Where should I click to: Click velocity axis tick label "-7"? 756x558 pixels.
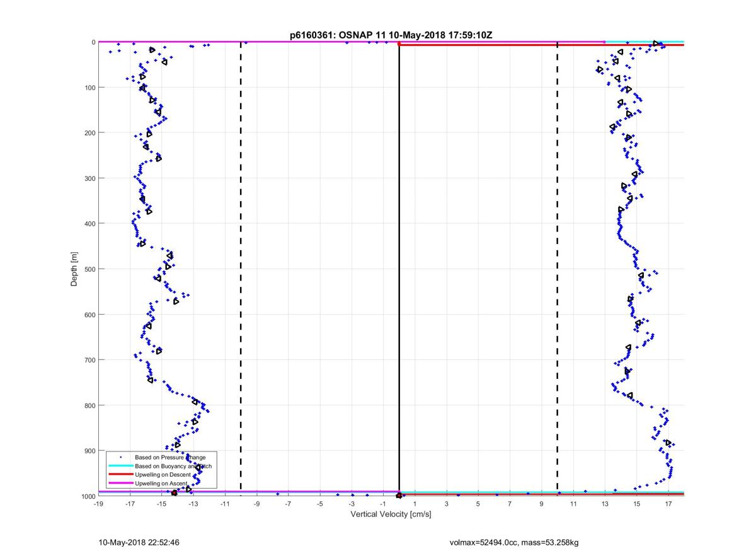pyautogui.click(x=288, y=504)
